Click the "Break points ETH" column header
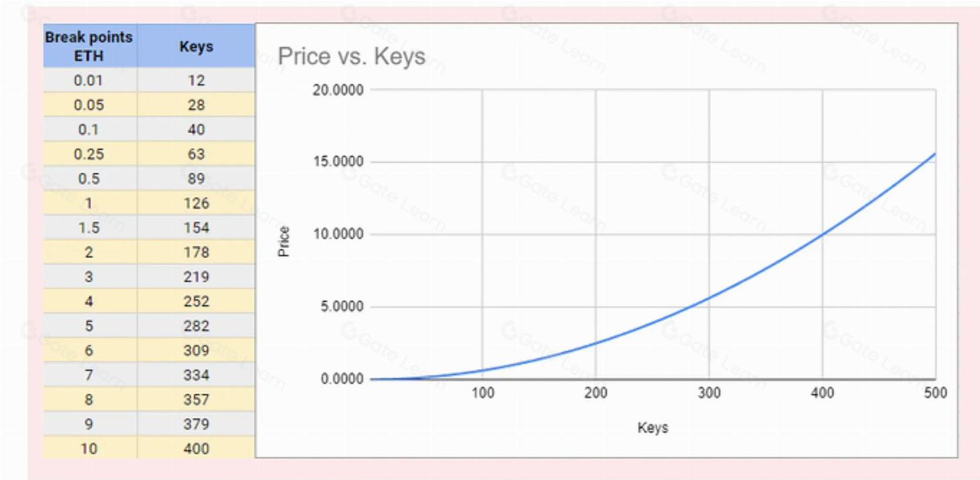 click(89, 46)
